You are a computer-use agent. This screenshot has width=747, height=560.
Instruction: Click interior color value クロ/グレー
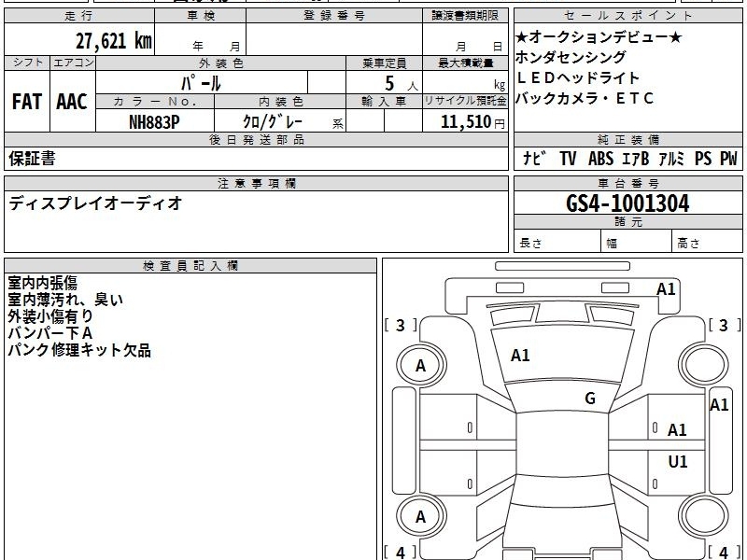pyautogui.click(x=273, y=121)
